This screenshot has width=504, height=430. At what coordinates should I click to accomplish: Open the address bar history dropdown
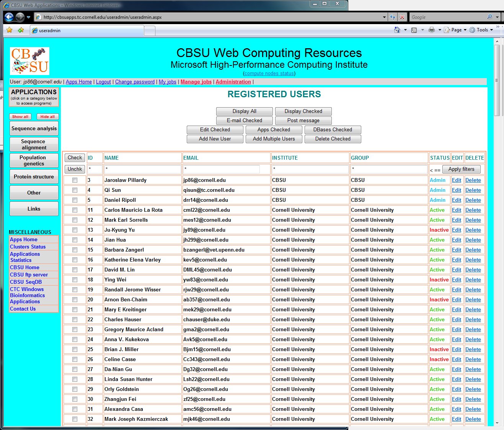coord(384,17)
